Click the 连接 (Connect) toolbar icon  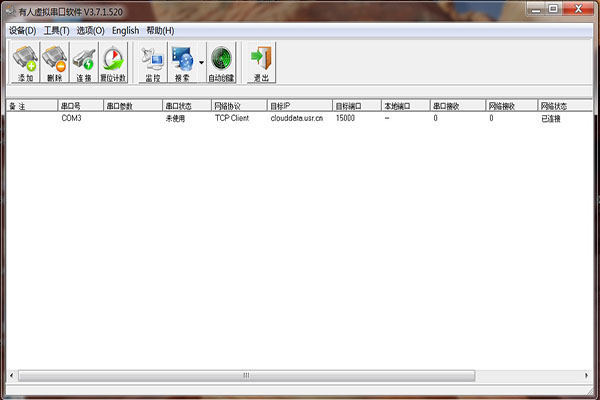tap(84, 62)
